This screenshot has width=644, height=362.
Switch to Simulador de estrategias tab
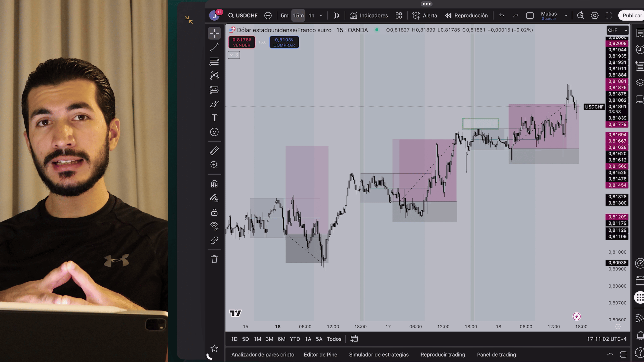tap(379, 354)
